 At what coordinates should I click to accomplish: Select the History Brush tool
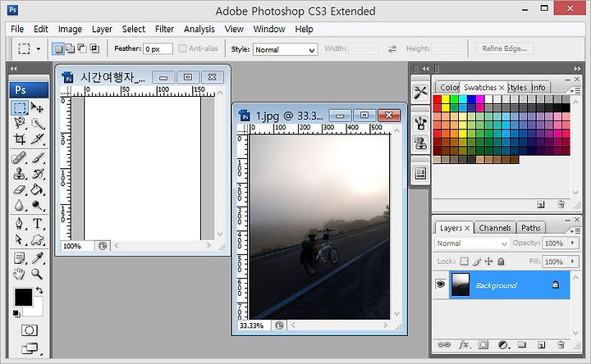point(37,174)
